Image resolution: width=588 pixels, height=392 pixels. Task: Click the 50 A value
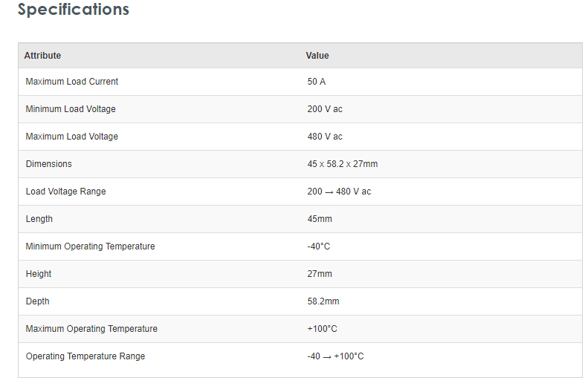click(316, 82)
